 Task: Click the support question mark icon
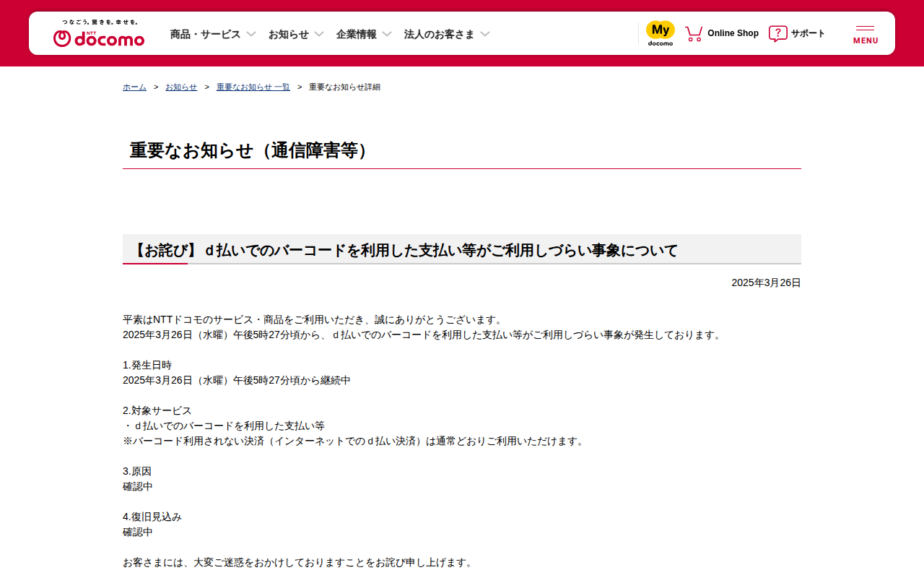pyautogui.click(x=778, y=33)
